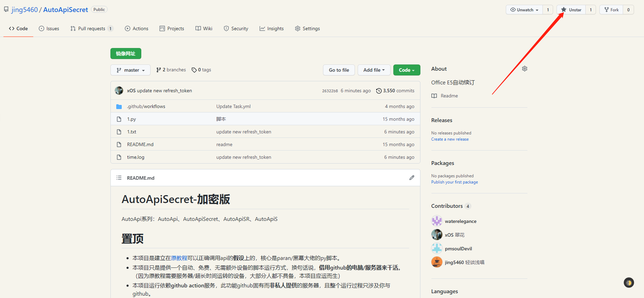Click the file icon next to 1.py
The height and width of the screenshot is (298, 644).
pos(119,119)
